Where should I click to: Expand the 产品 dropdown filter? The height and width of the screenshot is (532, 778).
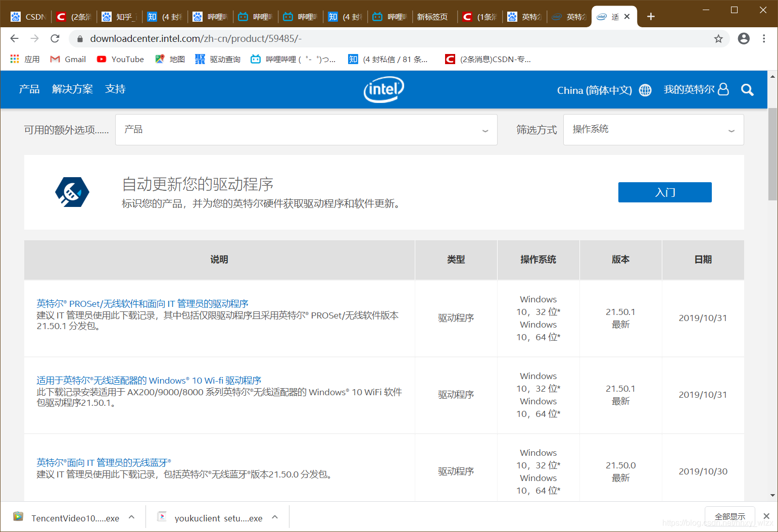(306, 130)
